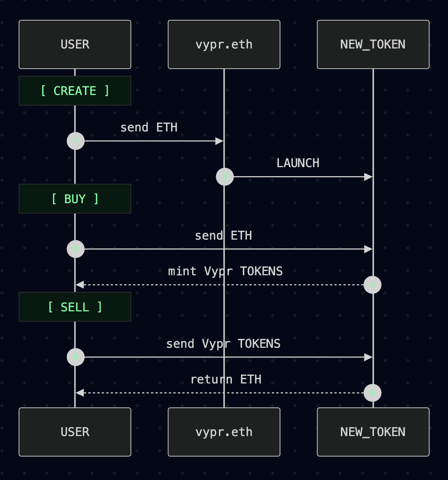Click the numbered circle 1 on USER lifeline
The height and width of the screenshot is (480, 448).
tap(75, 141)
